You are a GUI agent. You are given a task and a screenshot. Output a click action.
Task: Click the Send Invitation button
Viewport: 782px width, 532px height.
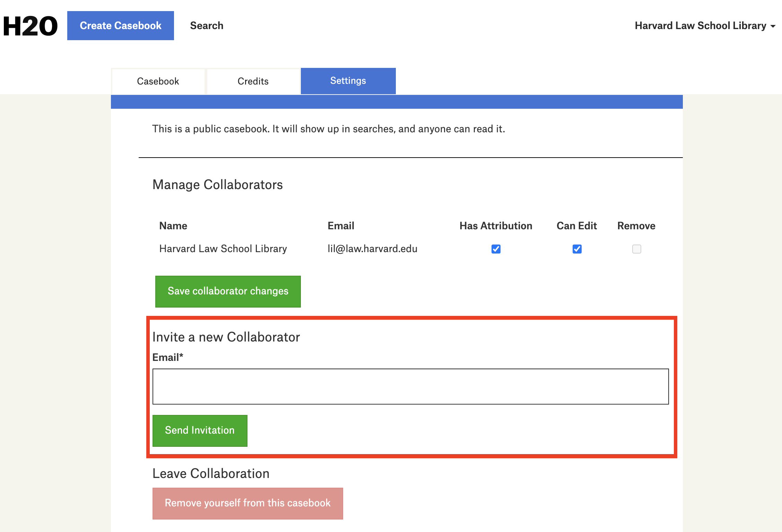point(200,431)
